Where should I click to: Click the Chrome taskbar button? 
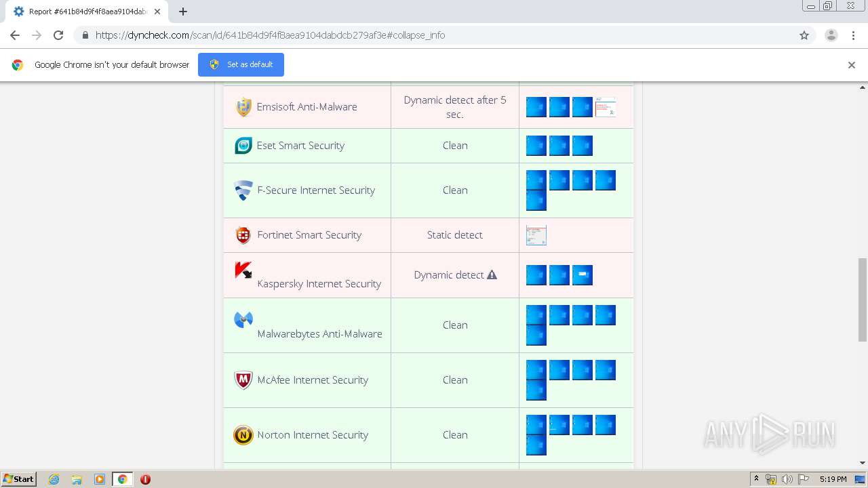coord(122,479)
